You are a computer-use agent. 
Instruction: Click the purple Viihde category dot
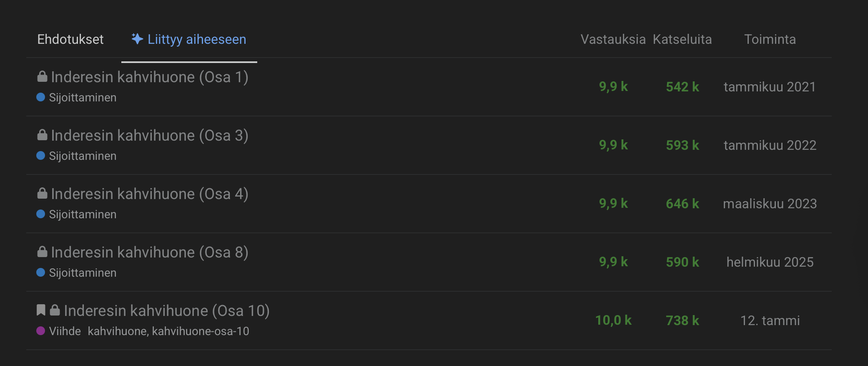pyautogui.click(x=41, y=331)
